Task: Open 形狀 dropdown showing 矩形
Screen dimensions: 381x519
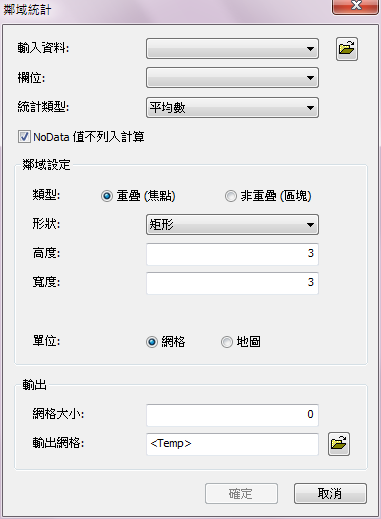Action: click(232, 225)
